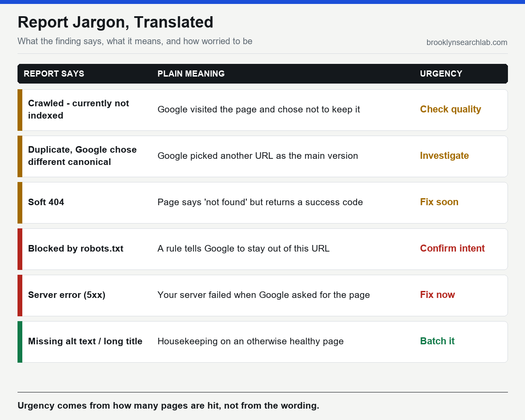The width and height of the screenshot is (525, 420).
Task: Click 'Your server failed' meaning text
Action: click(x=264, y=295)
